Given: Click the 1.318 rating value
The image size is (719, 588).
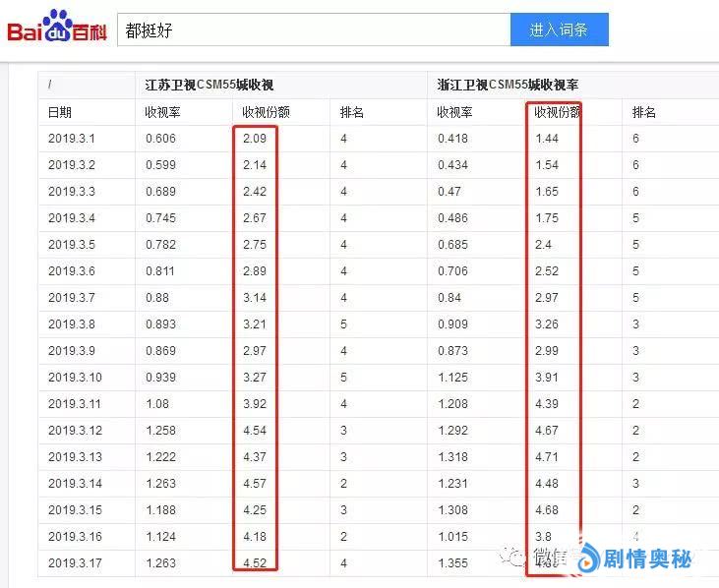Looking at the screenshot, I should 452,457.
